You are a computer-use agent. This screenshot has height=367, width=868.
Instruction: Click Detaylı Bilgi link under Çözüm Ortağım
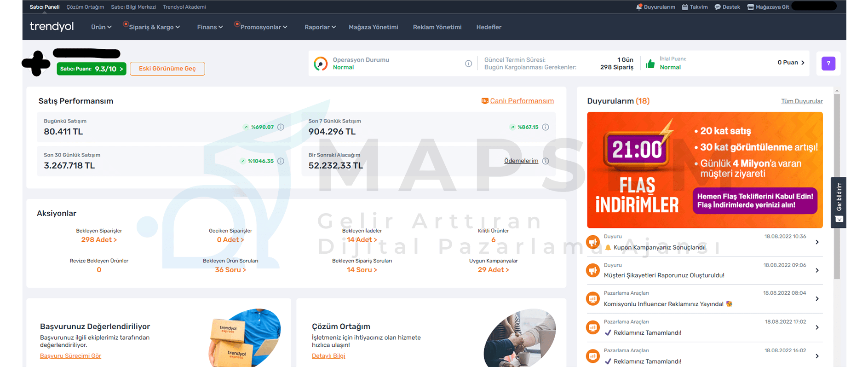tap(328, 356)
